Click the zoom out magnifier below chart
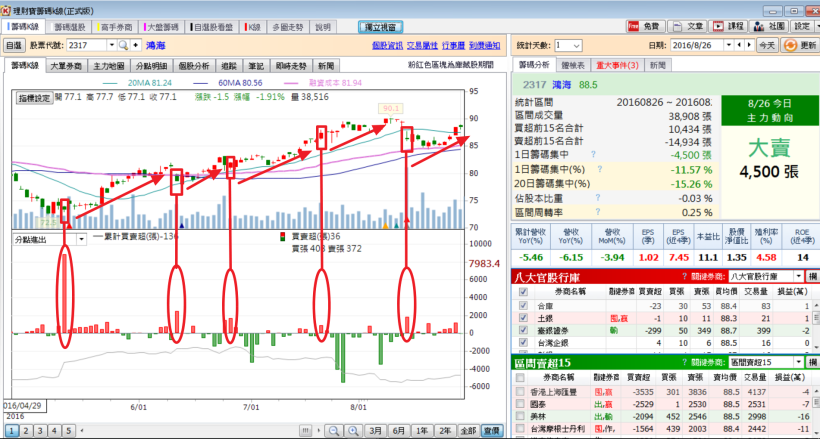The width and height of the screenshot is (820, 439). tap(333, 431)
